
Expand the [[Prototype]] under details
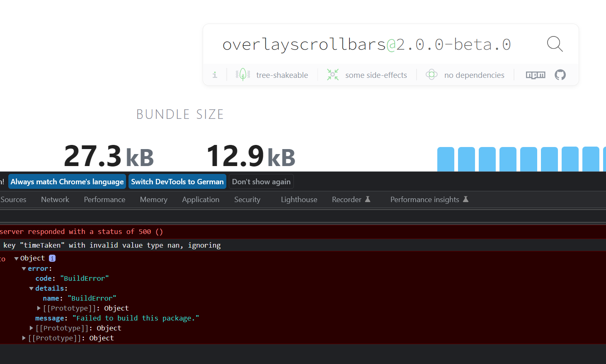click(39, 308)
